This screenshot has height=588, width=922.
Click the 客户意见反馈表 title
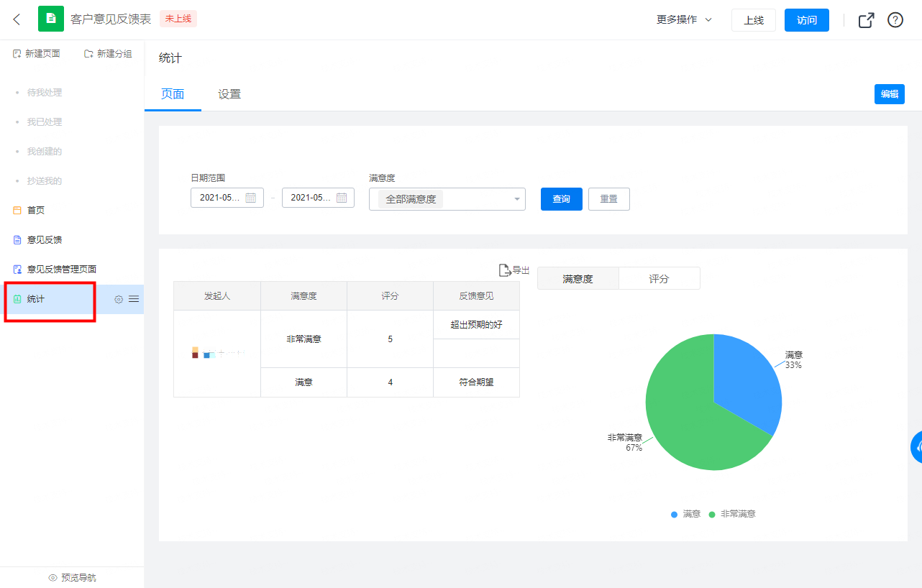111,19
